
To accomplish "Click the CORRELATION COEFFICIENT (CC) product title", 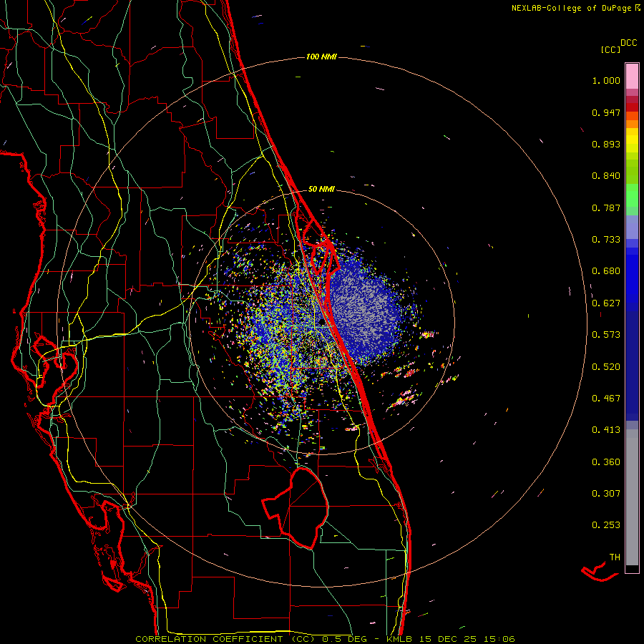I will 225,639.
